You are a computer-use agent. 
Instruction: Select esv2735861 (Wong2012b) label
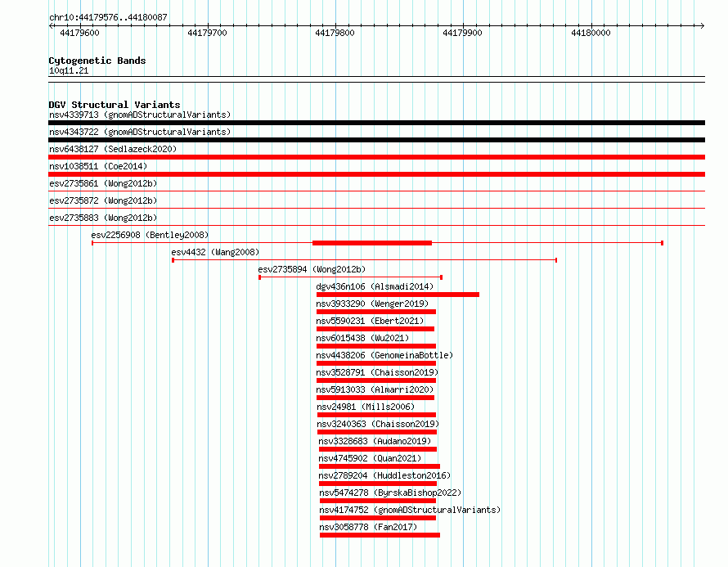tap(103, 183)
